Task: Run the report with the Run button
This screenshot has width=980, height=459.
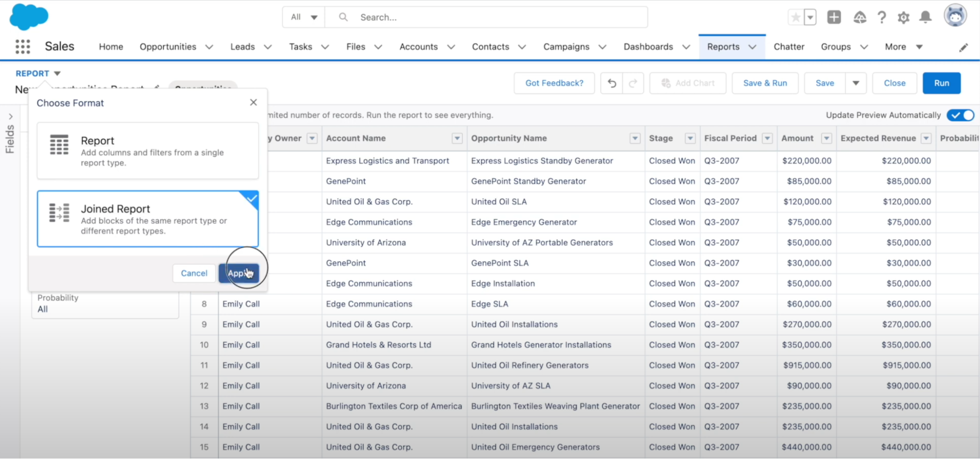Action: click(x=941, y=83)
